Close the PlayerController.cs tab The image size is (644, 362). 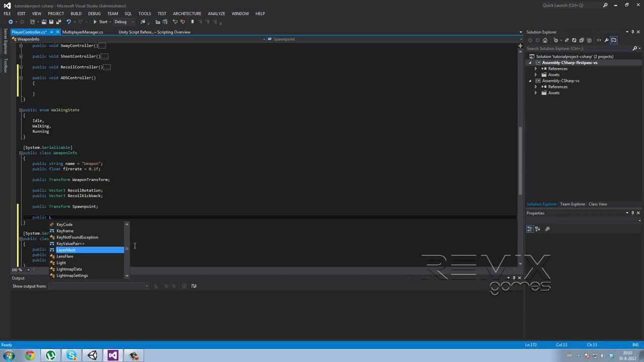tap(57, 32)
